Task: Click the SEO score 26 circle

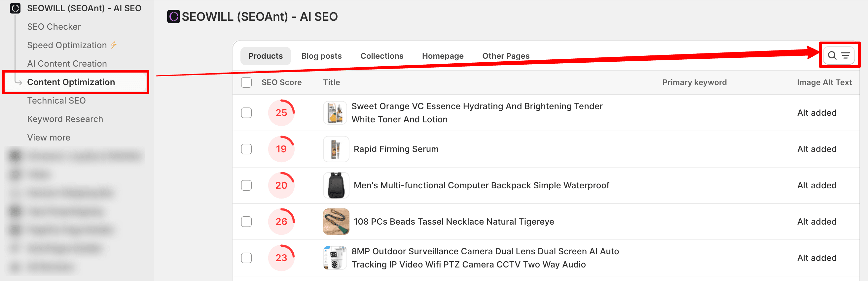Action: click(281, 221)
